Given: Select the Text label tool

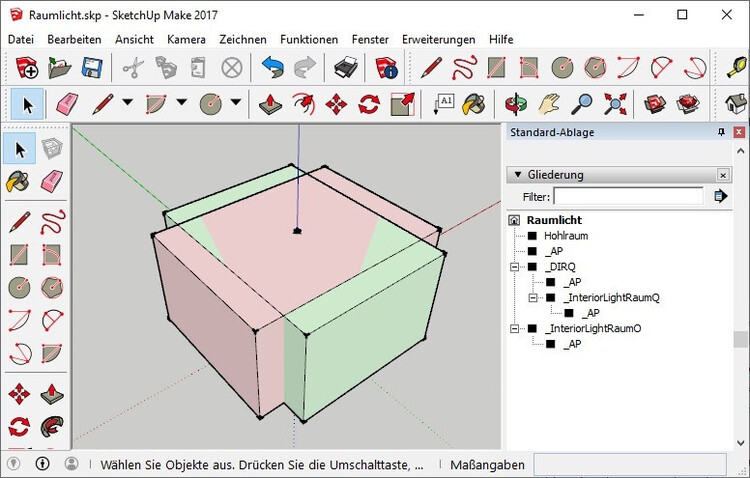Looking at the screenshot, I should (443, 103).
